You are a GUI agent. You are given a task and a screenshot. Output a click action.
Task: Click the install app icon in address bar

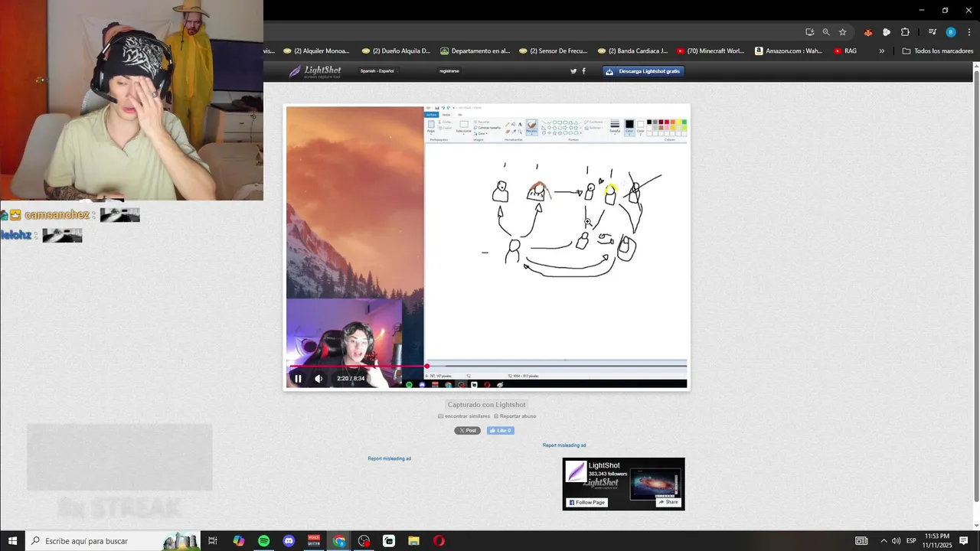coord(809,32)
